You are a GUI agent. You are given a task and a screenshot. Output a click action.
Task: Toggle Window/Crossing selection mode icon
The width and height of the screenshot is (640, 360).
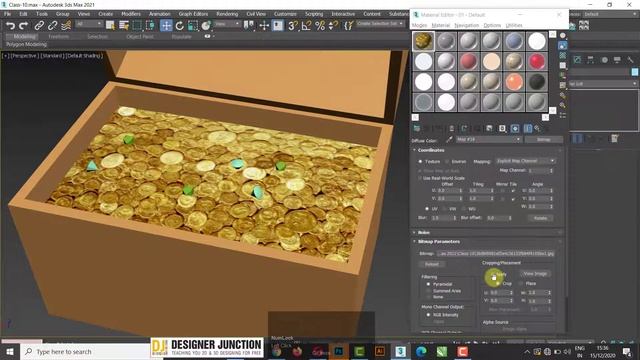tap(151, 26)
